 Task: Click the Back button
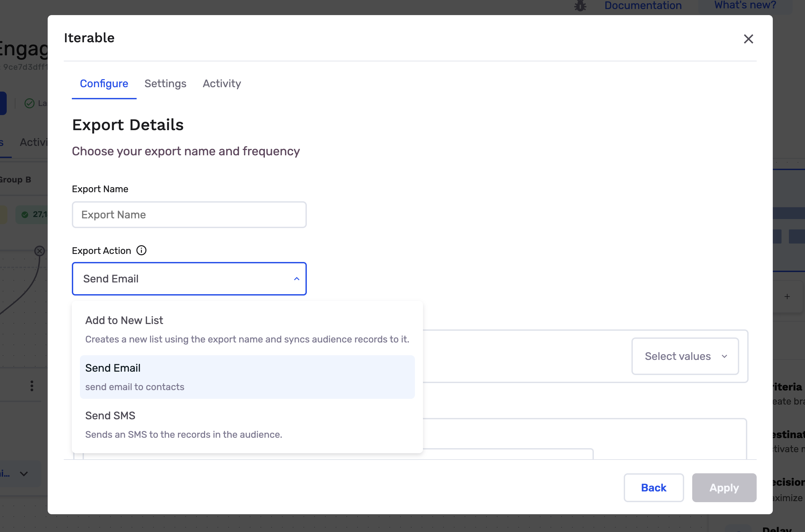tap(654, 488)
